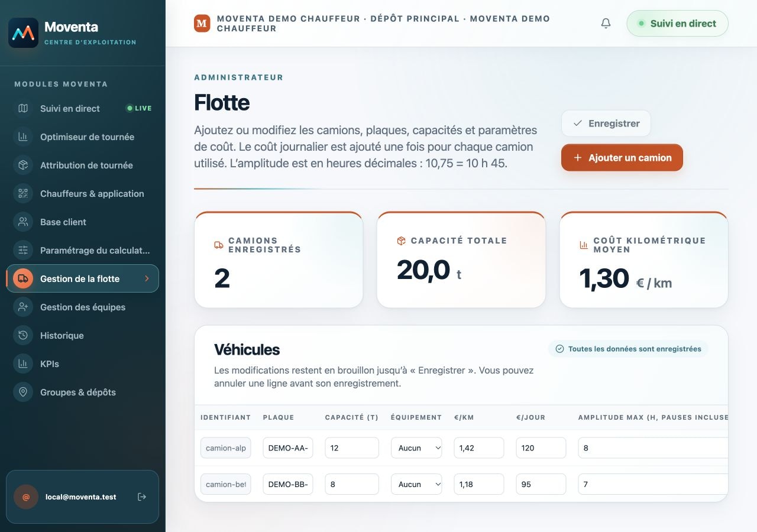Click the identifiant field camion-alp
The height and width of the screenshot is (532, 757).
pyautogui.click(x=226, y=448)
